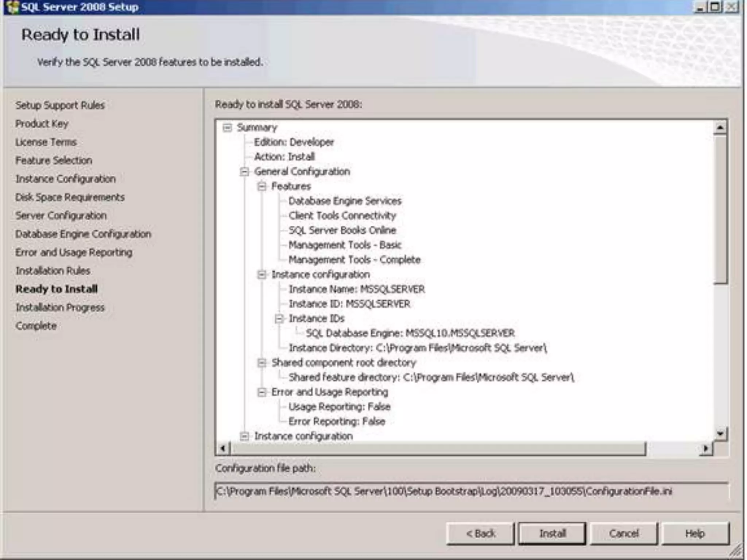The width and height of the screenshot is (747, 560).
Task: Click the Cancel button
Action: click(624, 534)
